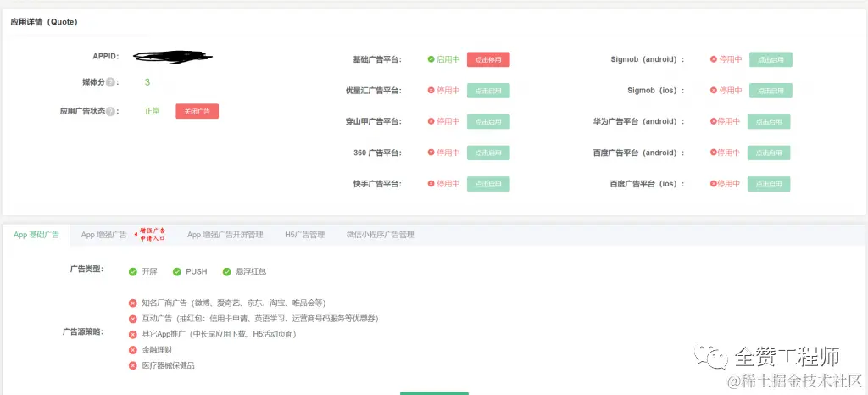The height and width of the screenshot is (395, 868).
Task: Click the 启用中 status of 基础广告平台
Action: tap(448, 59)
